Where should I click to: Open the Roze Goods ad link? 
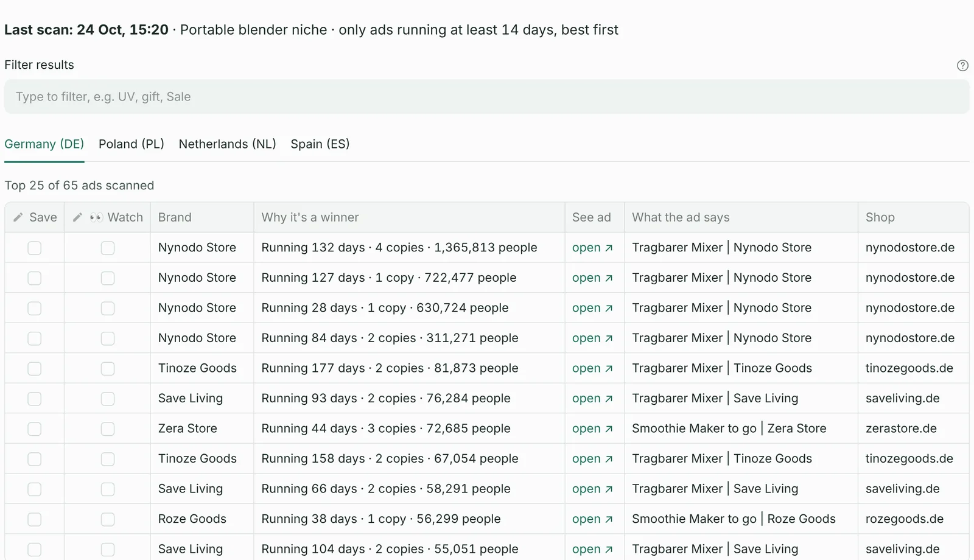tap(592, 519)
